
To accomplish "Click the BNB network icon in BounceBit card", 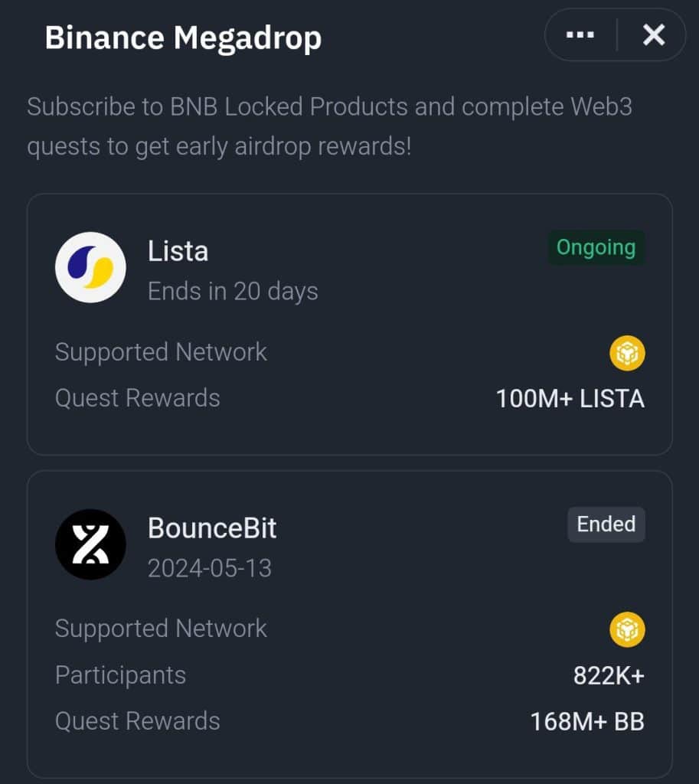I will (x=627, y=630).
